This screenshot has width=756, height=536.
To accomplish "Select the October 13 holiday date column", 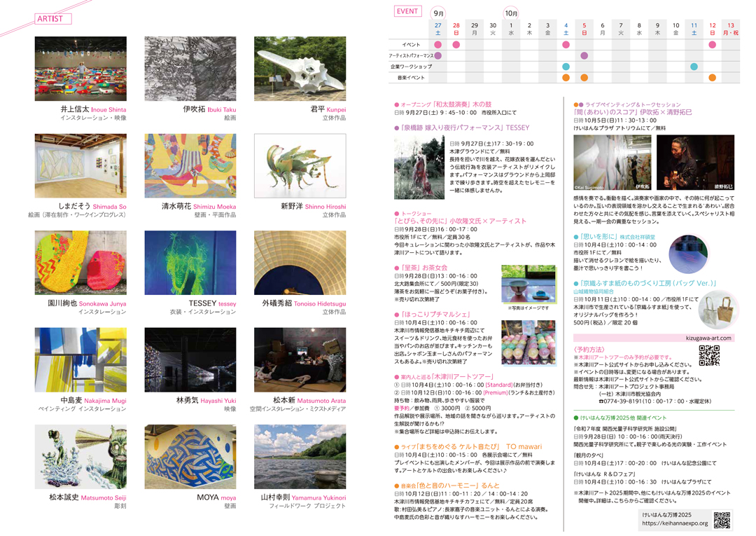I will (730, 29).
